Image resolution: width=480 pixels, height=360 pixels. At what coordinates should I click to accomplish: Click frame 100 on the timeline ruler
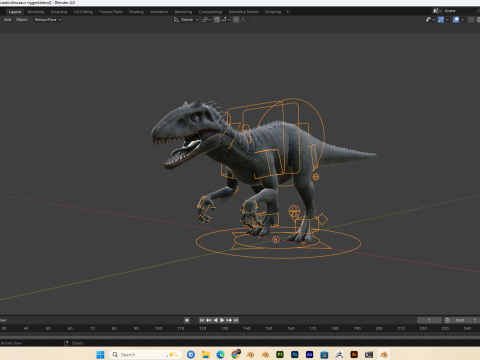(x=158, y=328)
